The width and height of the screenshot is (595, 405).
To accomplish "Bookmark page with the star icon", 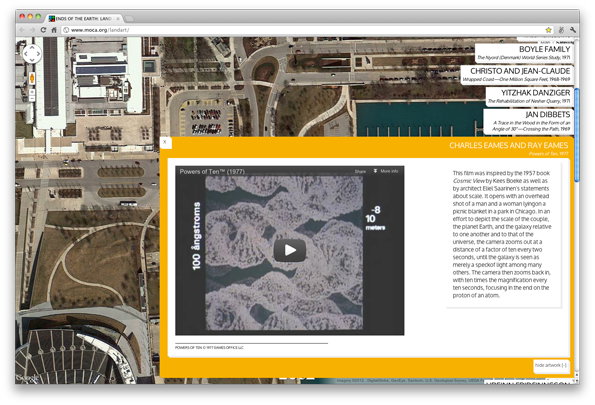I will [548, 30].
